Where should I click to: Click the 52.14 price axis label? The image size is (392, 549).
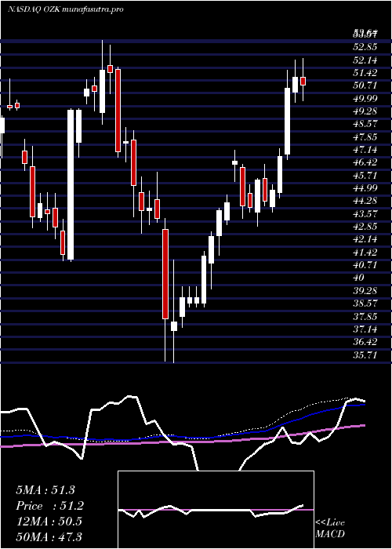coord(365,60)
